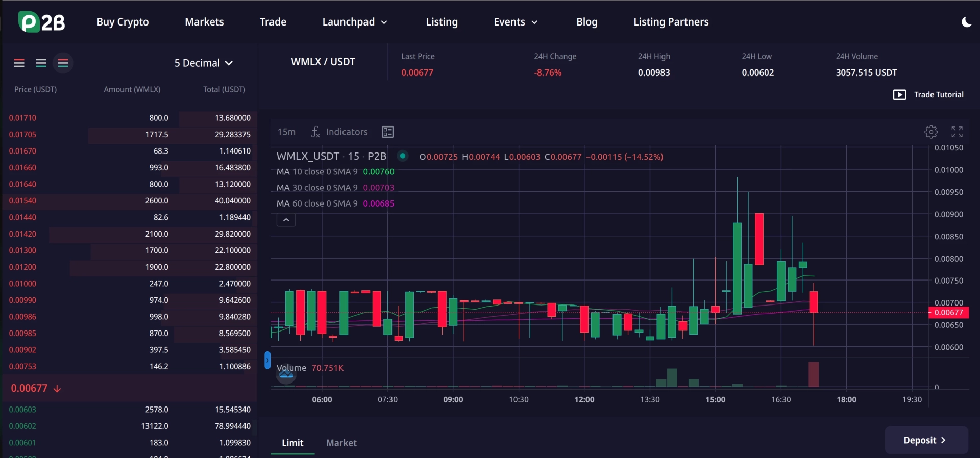Image resolution: width=980 pixels, height=458 pixels.
Task: Open the Markets page
Action: click(204, 22)
